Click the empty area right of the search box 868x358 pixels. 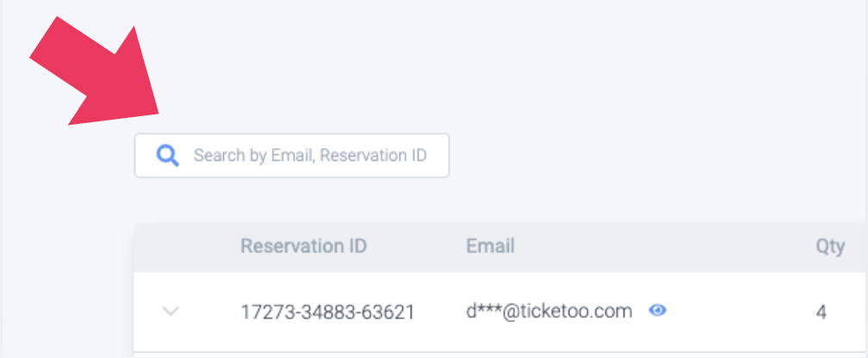[x=654, y=156]
